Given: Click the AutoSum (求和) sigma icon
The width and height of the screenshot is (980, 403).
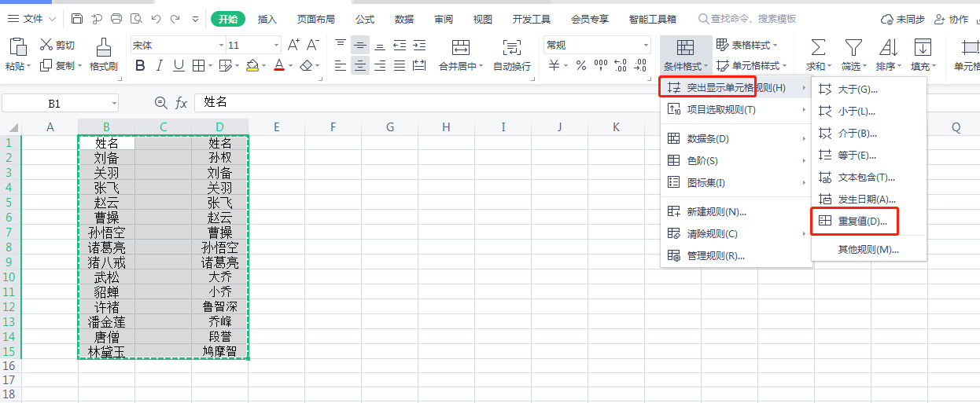Looking at the screenshot, I should pos(818,48).
